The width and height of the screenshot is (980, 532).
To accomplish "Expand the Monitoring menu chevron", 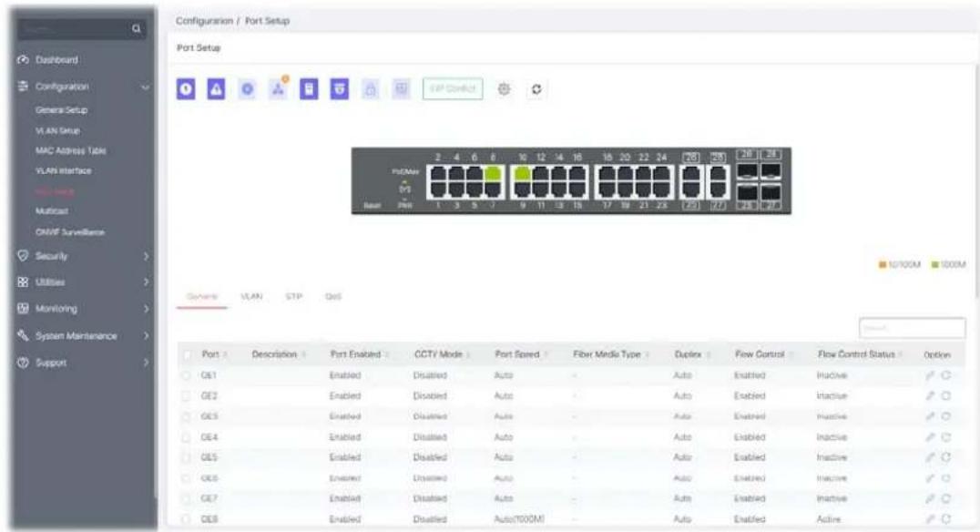I will [146, 309].
